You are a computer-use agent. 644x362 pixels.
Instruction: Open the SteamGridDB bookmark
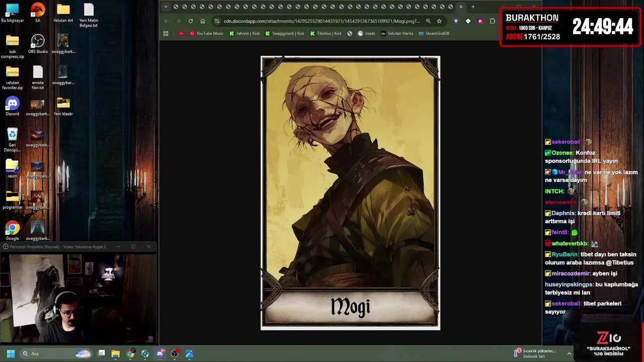coord(434,33)
